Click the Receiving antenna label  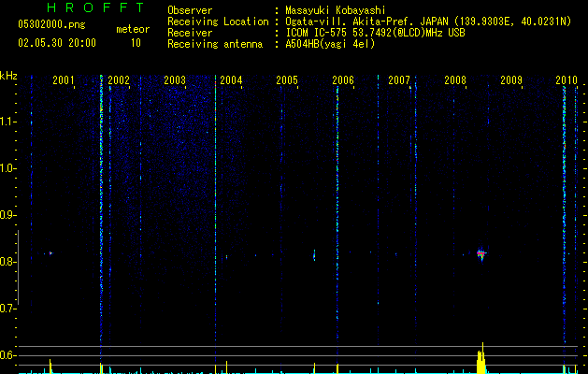215,44
